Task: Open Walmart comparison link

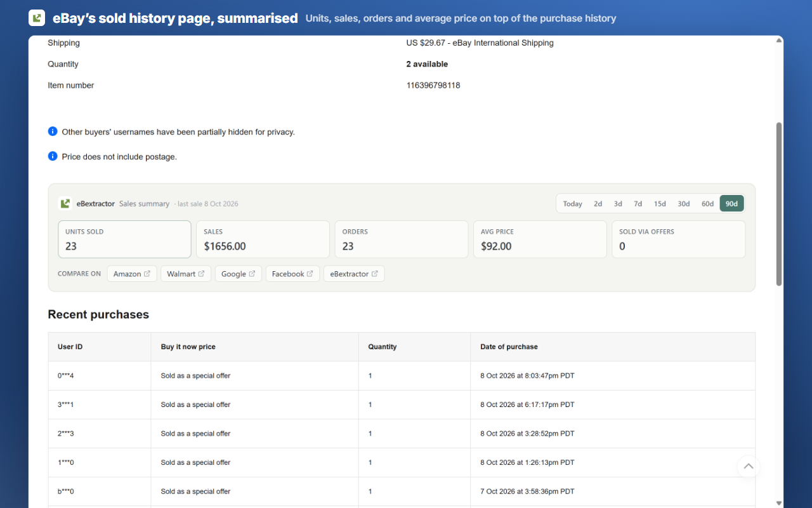Action: (x=186, y=274)
